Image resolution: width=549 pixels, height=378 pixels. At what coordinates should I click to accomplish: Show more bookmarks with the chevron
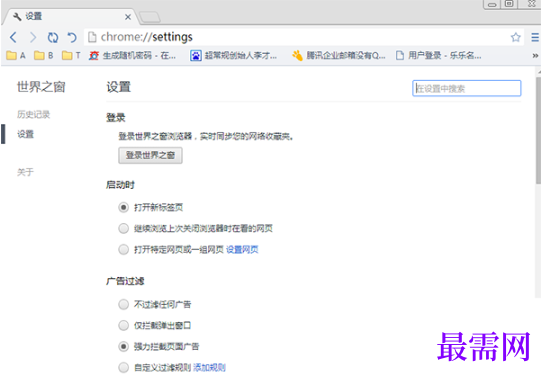[x=535, y=55]
